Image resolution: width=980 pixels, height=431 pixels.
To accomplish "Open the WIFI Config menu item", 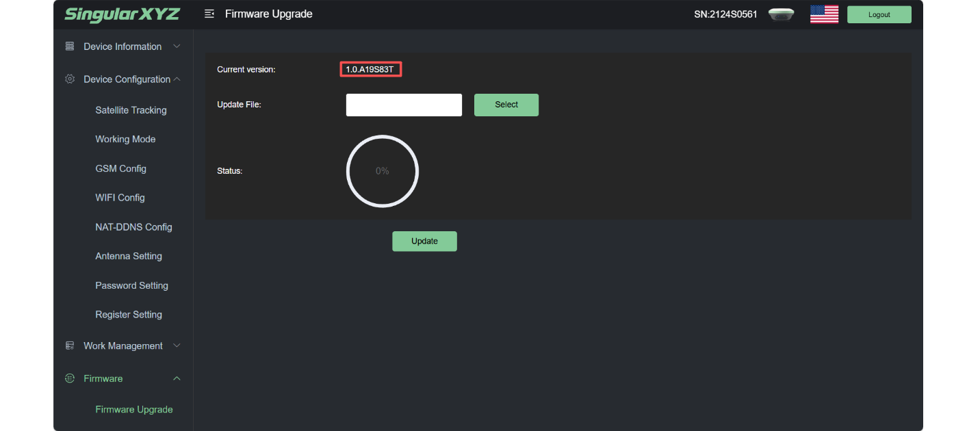I will coord(120,198).
